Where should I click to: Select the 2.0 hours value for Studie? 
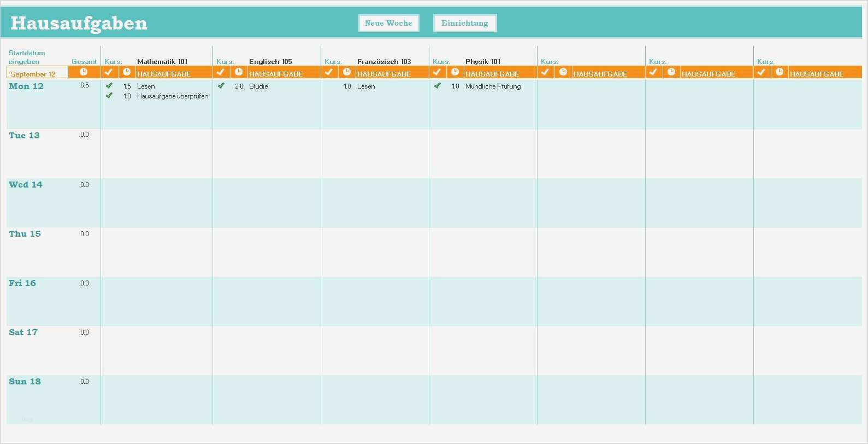pyautogui.click(x=239, y=86)
